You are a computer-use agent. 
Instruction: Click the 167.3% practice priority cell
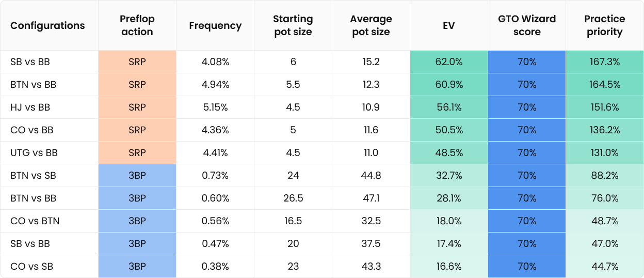(604, 62)
